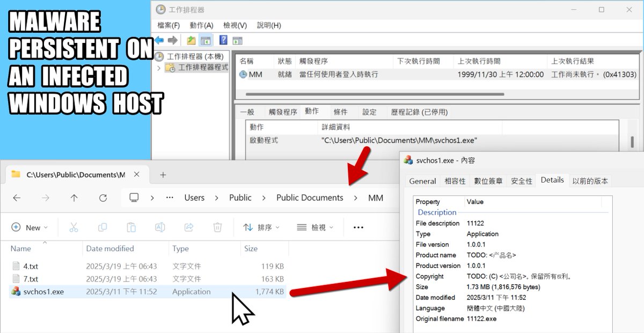Click the Users breadcrumb in address bar

pyautogui.click(x=194, y=198)
